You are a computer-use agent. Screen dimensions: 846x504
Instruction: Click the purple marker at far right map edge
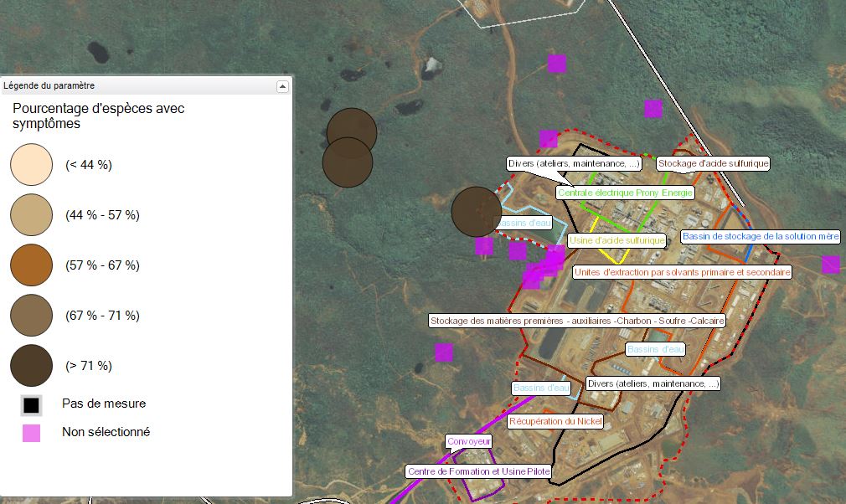(x=830, y=265)
